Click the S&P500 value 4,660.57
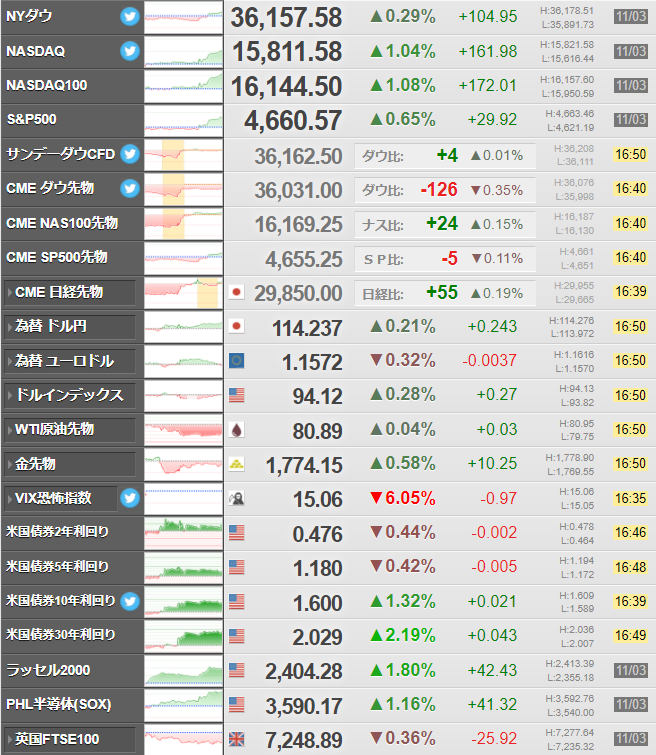Image resolution: width=656 pixels, height=755 pixels. point(293,120)
